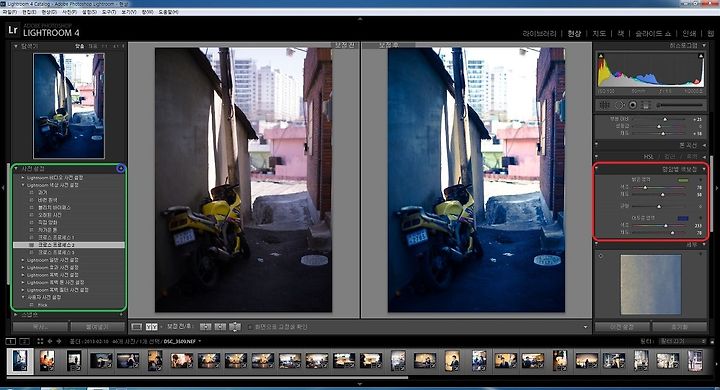Switch to loupe view icon in toolbar
720x390 pixels.
(x=136, y=327)
